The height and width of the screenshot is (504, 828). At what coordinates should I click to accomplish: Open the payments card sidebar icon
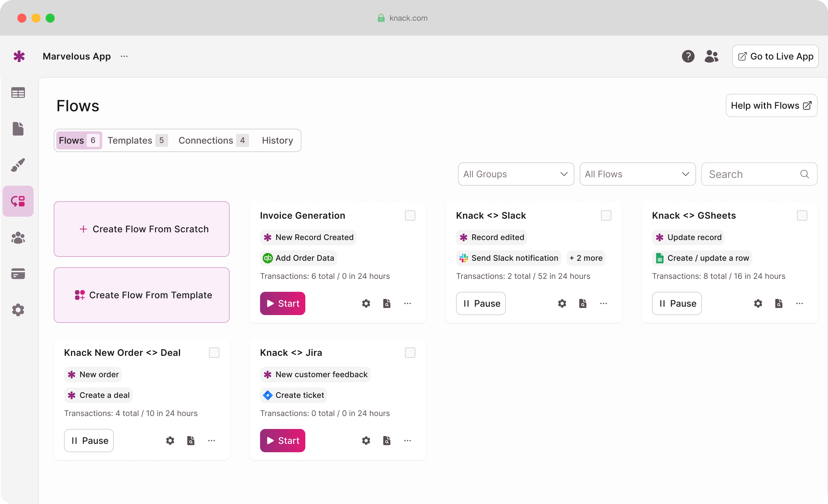(18, 274)
